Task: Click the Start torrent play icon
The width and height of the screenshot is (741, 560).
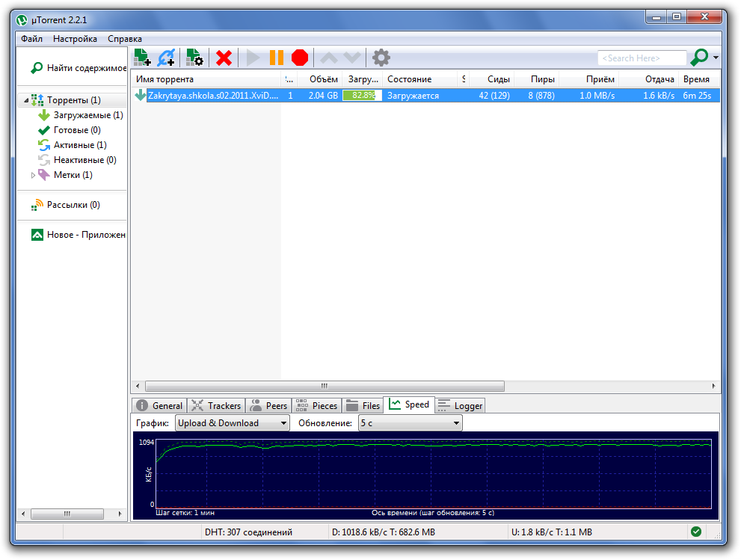Action: (x=253, y=58)
